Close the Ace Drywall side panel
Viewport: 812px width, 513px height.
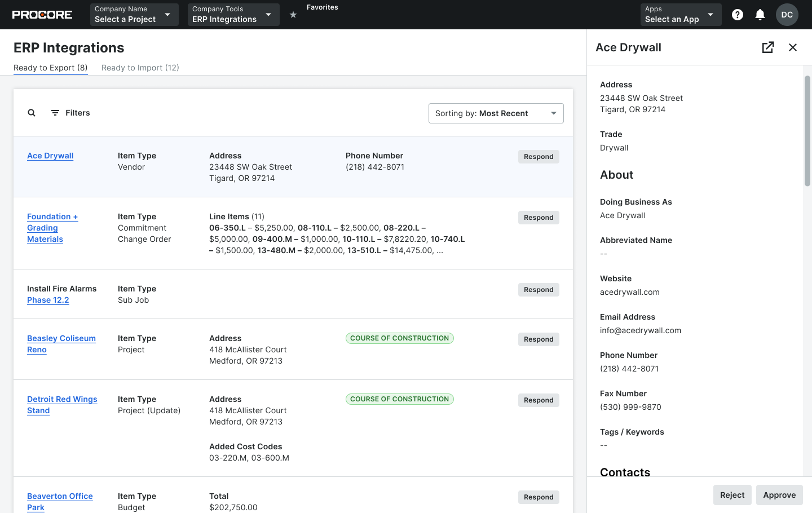tap(793, 47)
